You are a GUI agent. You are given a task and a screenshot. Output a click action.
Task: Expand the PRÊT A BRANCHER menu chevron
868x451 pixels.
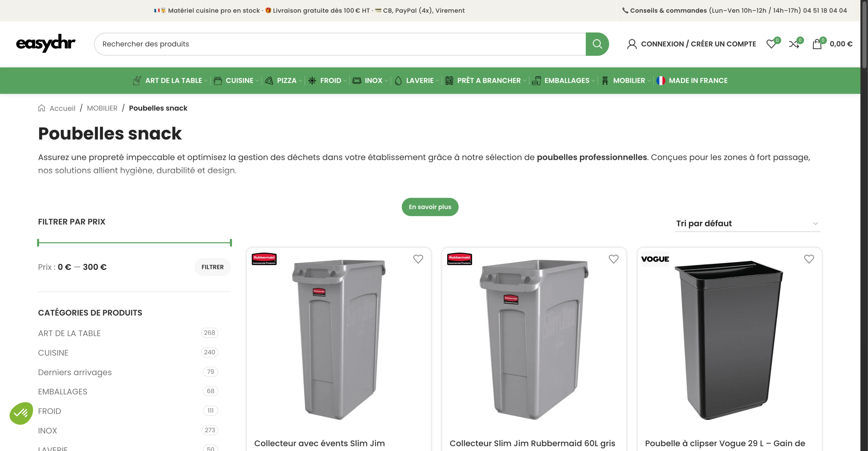(524, 81)
